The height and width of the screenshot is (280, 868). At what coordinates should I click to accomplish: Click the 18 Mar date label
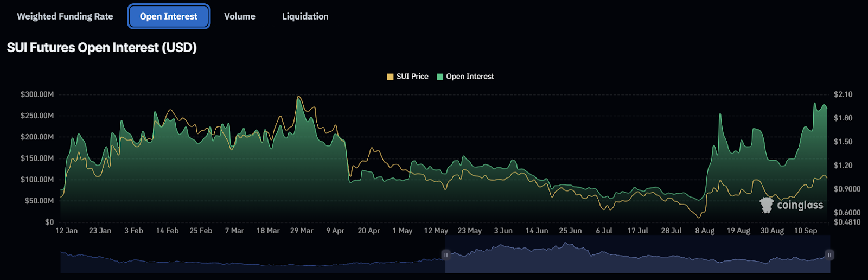click(x=268, y=231)
